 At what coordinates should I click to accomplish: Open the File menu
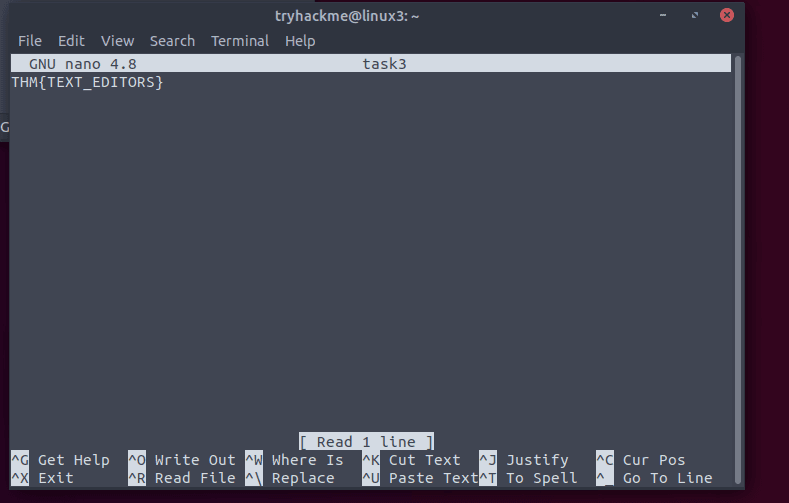(30, 41)
